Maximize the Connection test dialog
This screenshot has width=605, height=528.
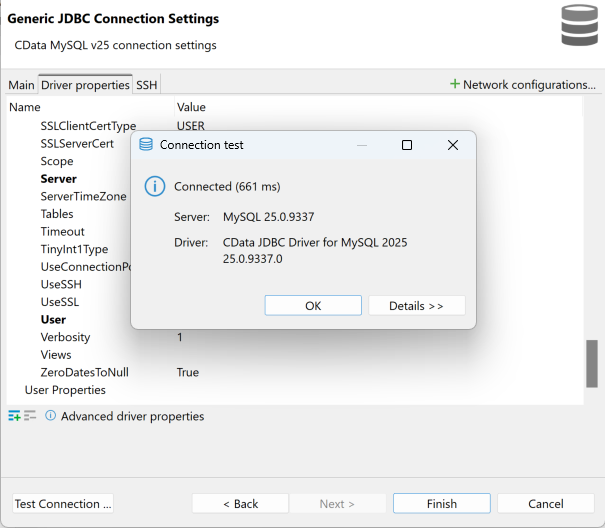407,145
